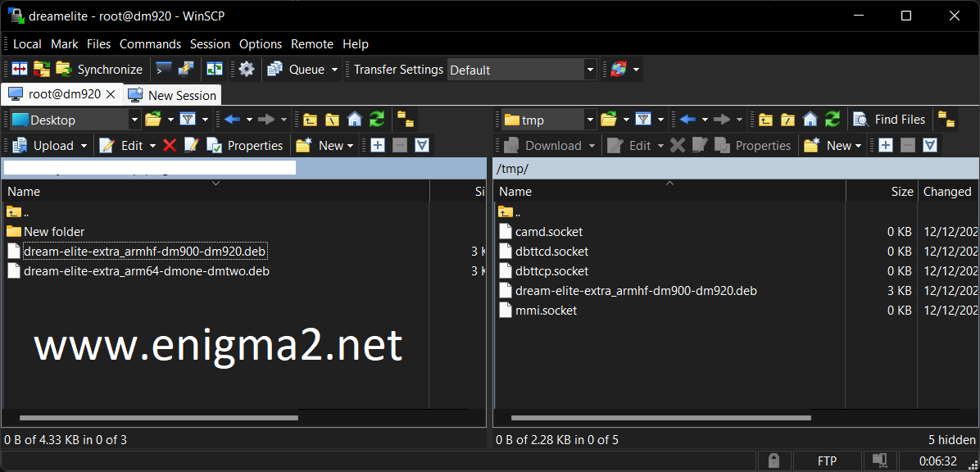The width and height of the screenshot is (980, 472).
Task: Open the New Session tab
Action: click(173, 95)
